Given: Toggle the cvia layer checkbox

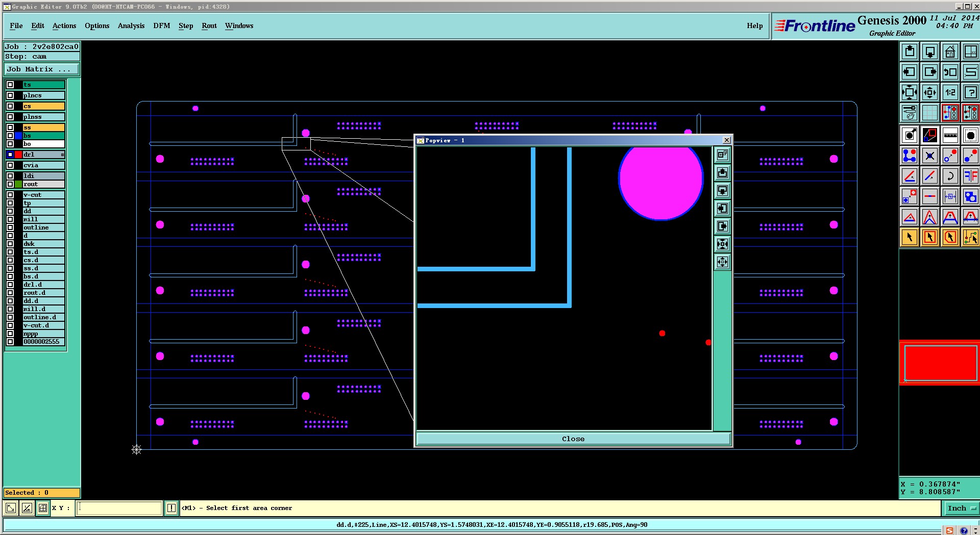Looking at the screenshot, I should pyautogui.click(x=10, y=165).
